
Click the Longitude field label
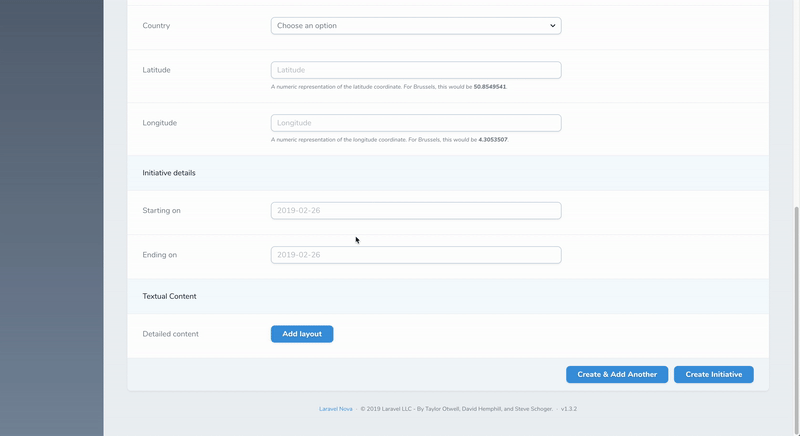coord(160,123)
